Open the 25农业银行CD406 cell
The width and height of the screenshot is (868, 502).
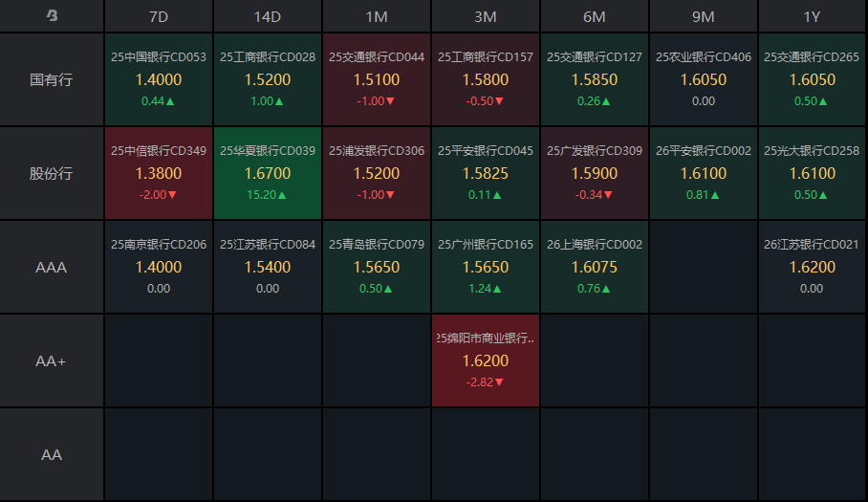(x=703, y=79)
